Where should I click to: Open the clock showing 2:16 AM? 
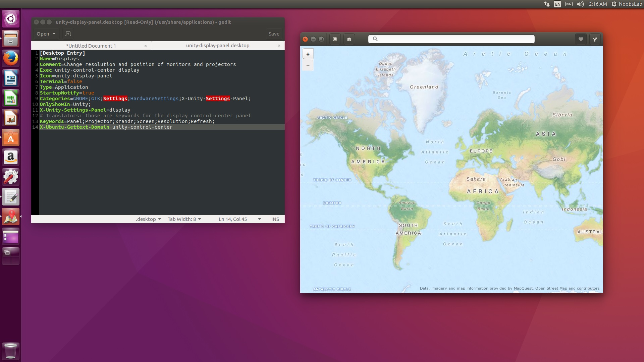[x=598, y=4]
